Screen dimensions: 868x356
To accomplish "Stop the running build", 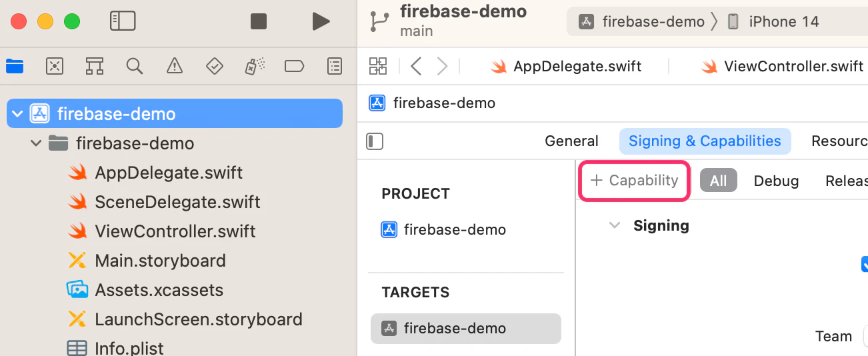I will (x=259, y=21).
